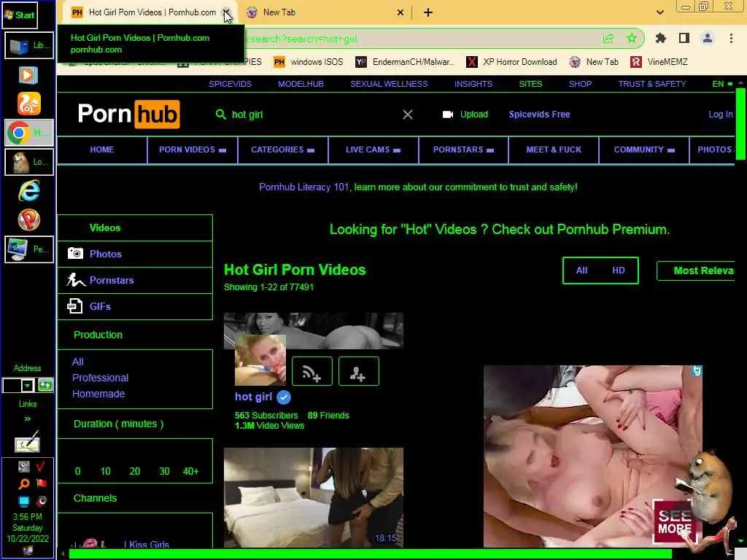Click the Address go refresh icon on taskbar

tap(45, 385)
